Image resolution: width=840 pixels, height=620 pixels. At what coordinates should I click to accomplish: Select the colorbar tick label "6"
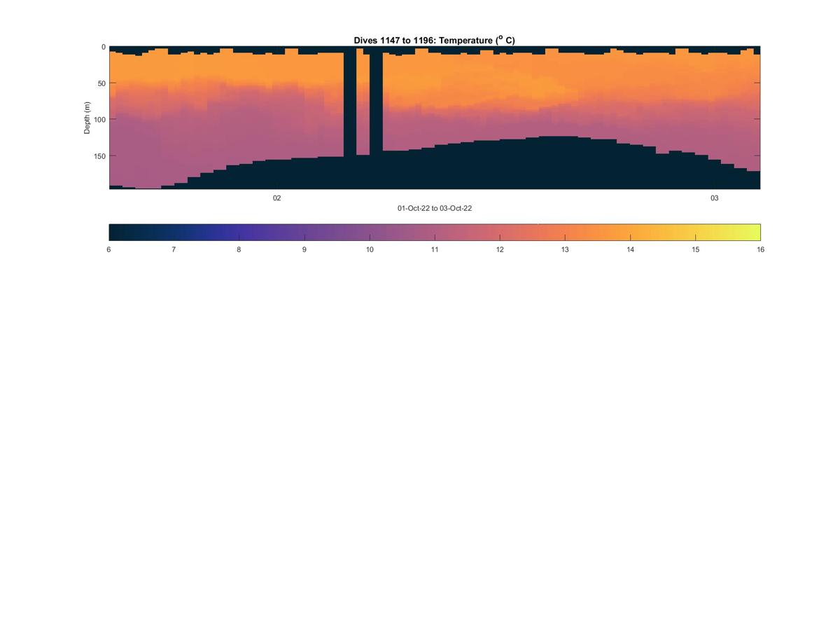coord(108,249)
